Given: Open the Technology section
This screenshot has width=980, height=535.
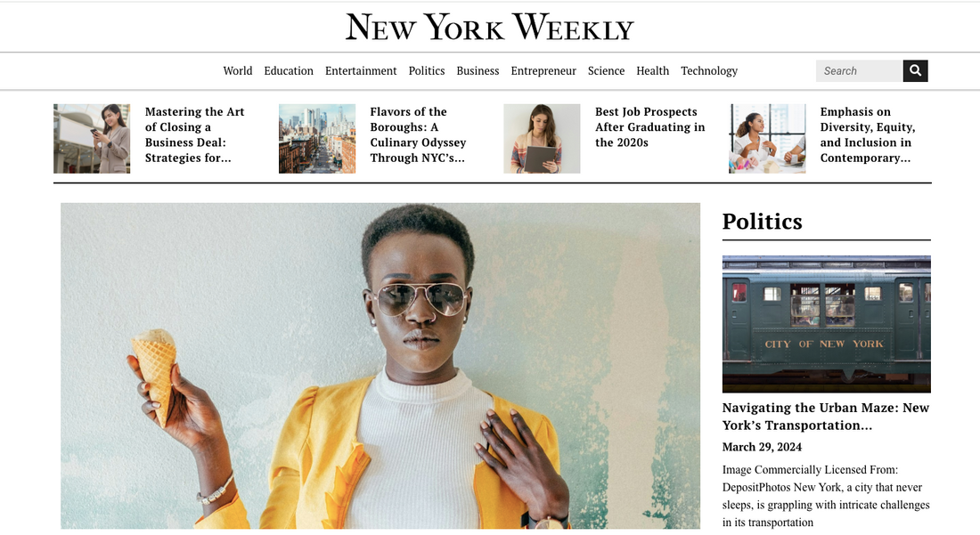Looking at the screenshot, I should pyautogui.click(x=709, y=71).
